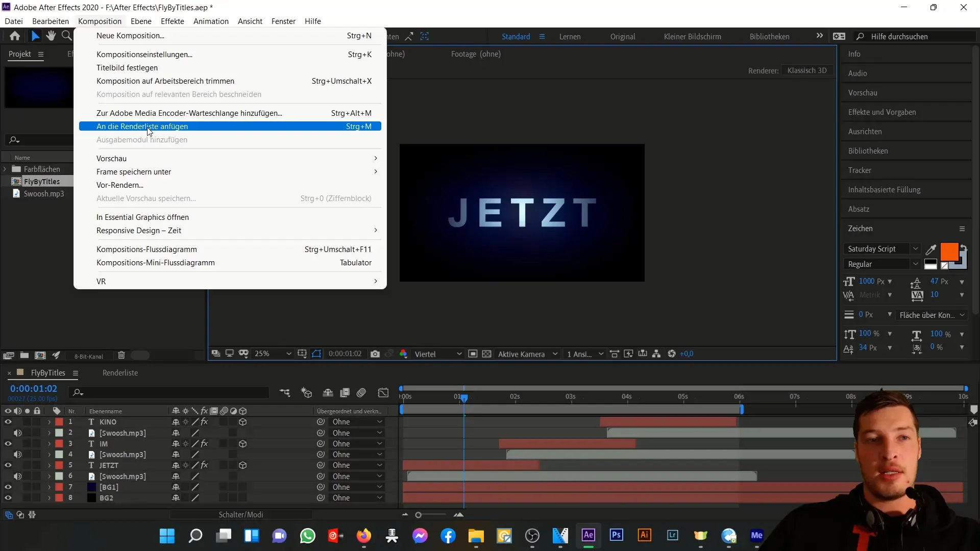Viewport: 980px width, 551px height.
Task: Open the font family dropdown Saturday Script
Action: tap(882, 249)
